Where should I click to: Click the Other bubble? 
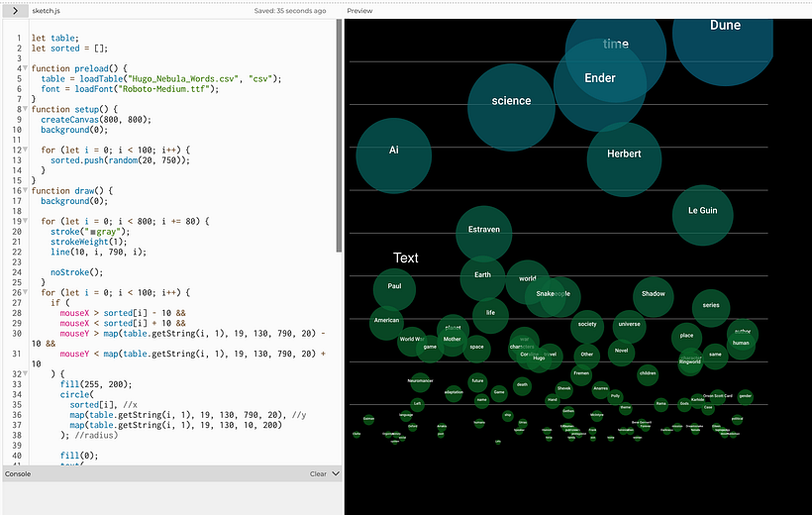coord(587,355)
